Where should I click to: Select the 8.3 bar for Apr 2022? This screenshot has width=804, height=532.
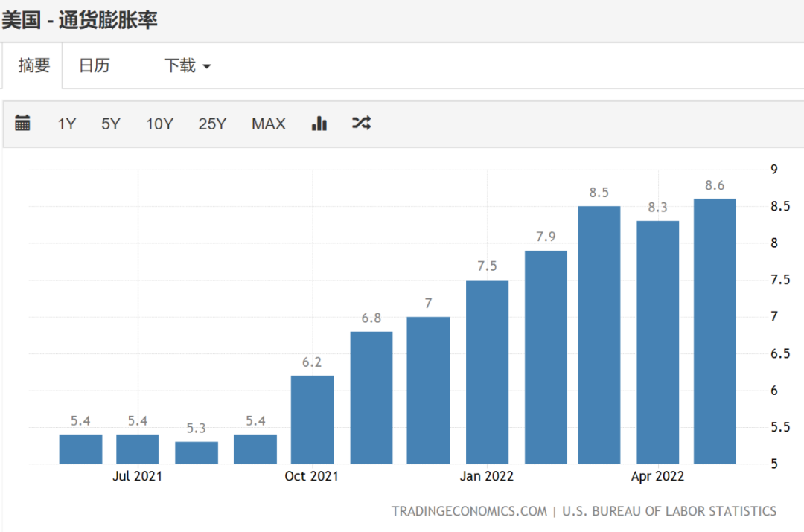[x=658, y=342]
